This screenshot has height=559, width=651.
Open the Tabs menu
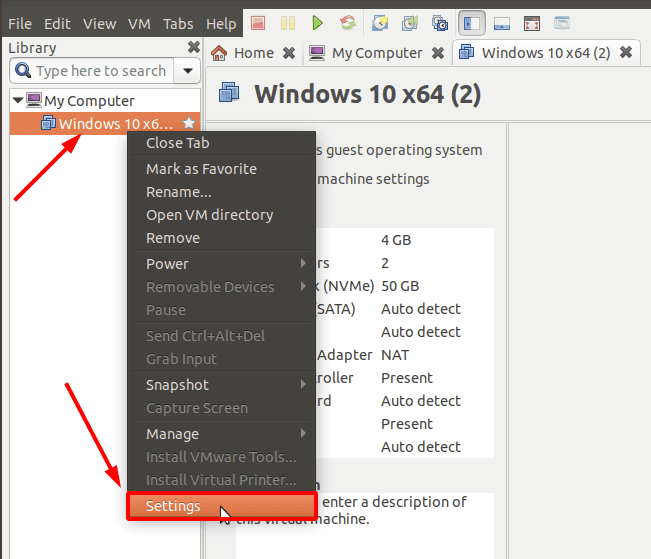pyautogui.click(x=178, y=24)
